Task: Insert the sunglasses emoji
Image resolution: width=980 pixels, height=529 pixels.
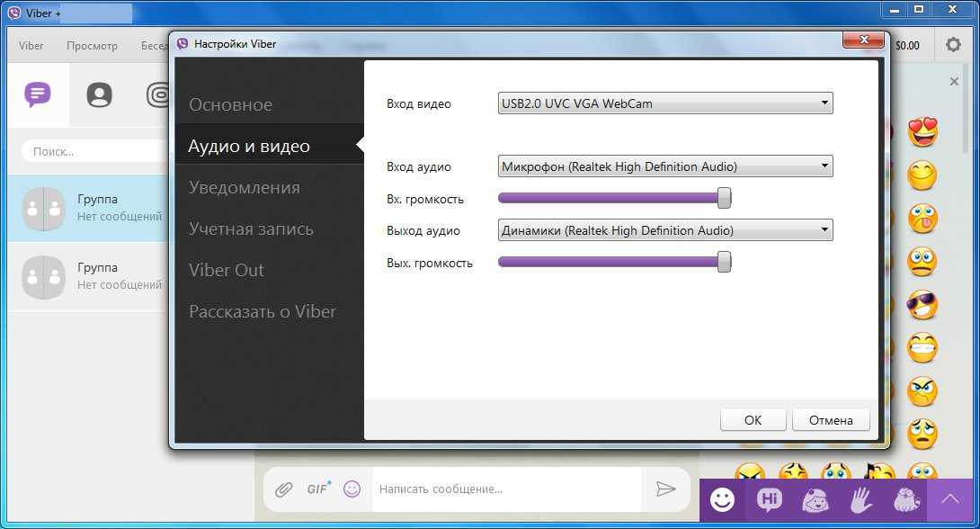Action: pos(922,304)
